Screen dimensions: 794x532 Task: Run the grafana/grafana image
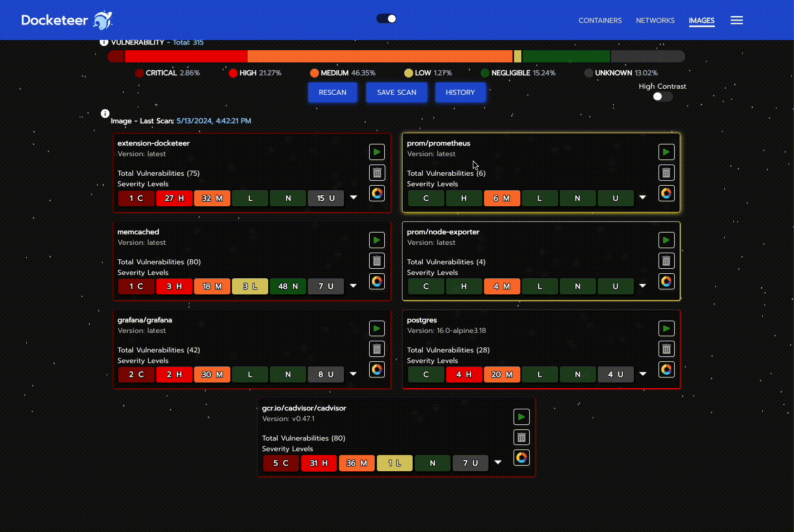coord(377,328)
